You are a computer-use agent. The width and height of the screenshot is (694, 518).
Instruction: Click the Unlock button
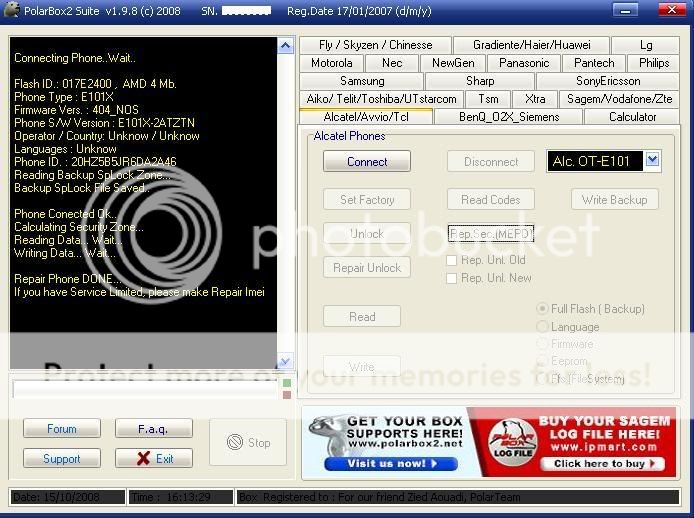[367, 234]
